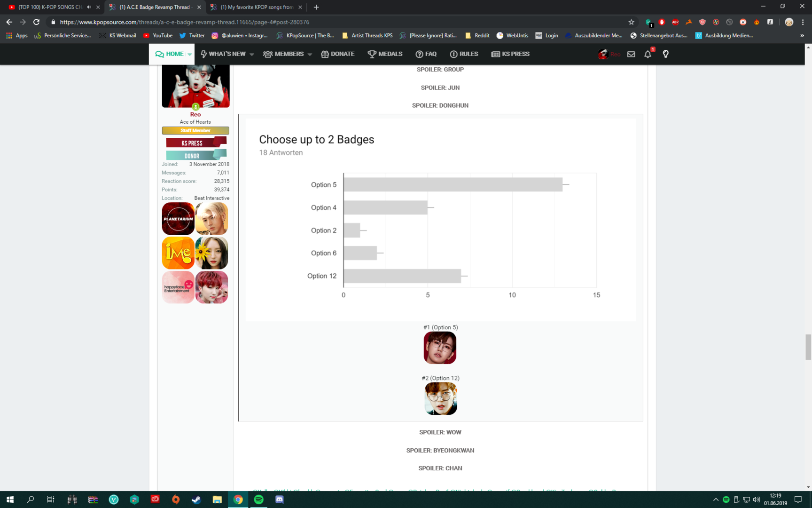The height and width of the screenshot is (508, 812).
Task: Expand the SPOILER: GROUP section
Action: (x=440, y=69)
